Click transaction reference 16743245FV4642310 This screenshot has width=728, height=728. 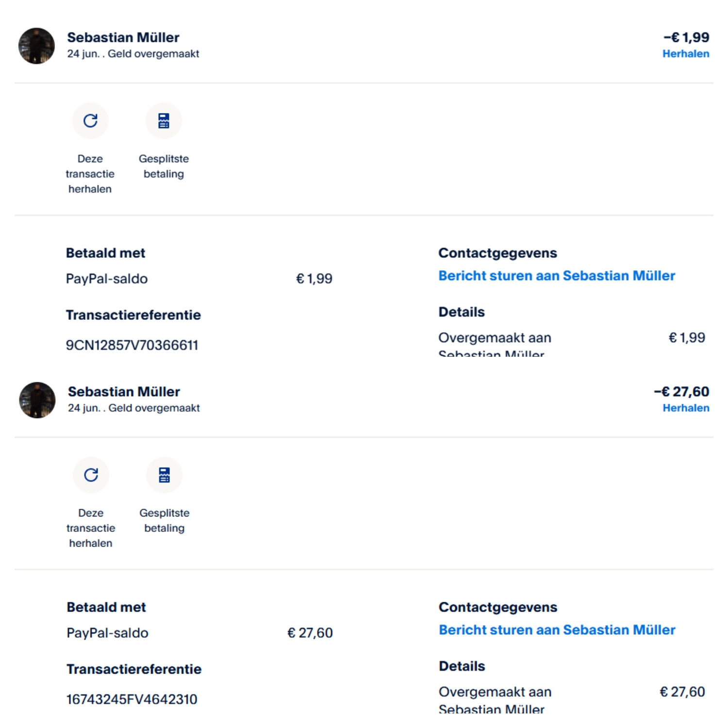tap(132, 699)
